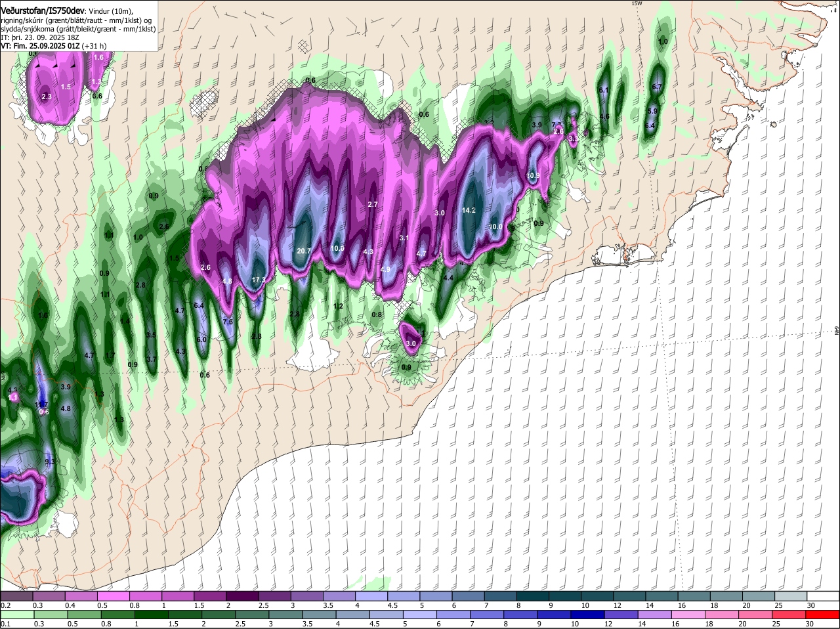Click the 9.3 value at left edge
Viewport: 840px width, 629px height.
[49, 462]
